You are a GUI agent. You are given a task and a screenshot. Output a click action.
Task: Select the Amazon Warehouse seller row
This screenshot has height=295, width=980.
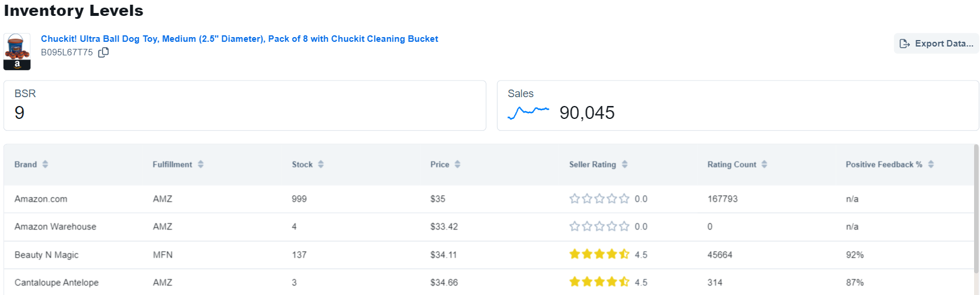click(488, 227)
